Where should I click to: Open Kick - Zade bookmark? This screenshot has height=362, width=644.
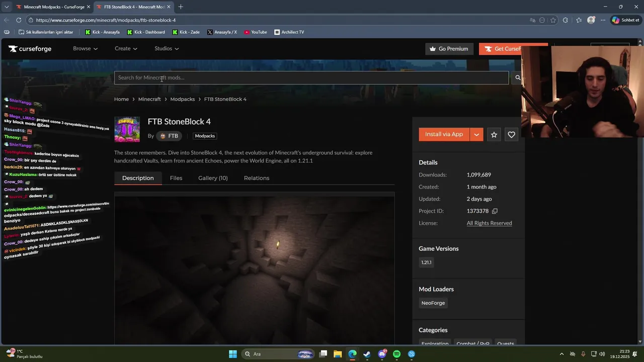click(x=186, y=32)
